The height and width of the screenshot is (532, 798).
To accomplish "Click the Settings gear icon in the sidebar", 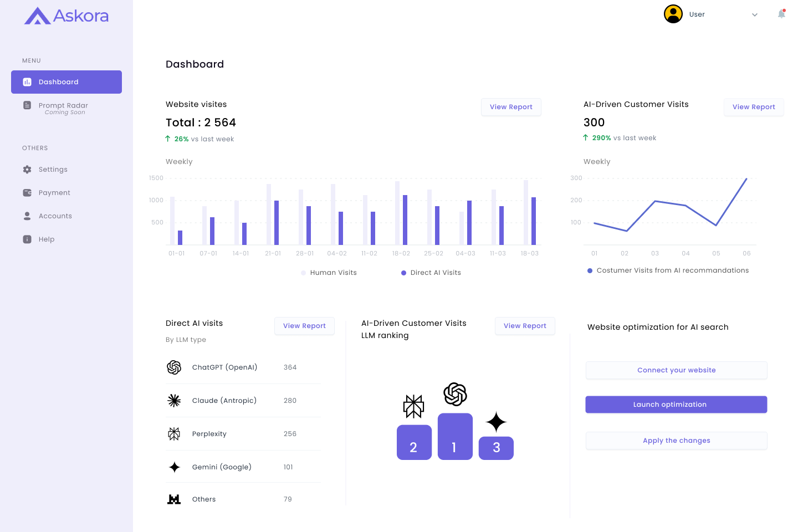I will 27,170.
